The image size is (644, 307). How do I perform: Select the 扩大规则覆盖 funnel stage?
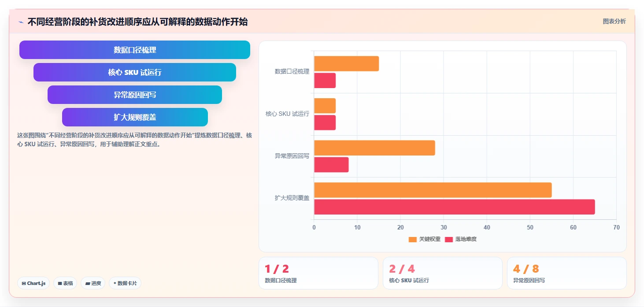point(135,117)
